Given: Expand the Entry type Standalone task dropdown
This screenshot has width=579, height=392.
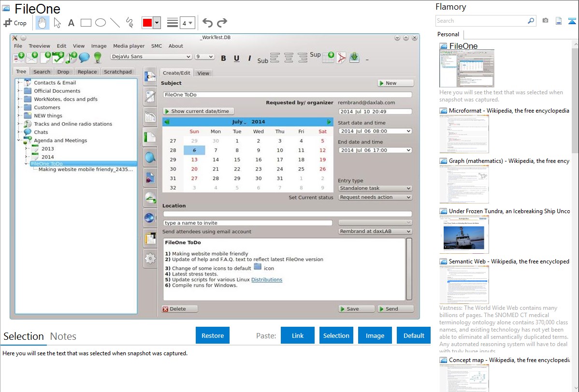Looking at the screenshot, I should point(375,188).
